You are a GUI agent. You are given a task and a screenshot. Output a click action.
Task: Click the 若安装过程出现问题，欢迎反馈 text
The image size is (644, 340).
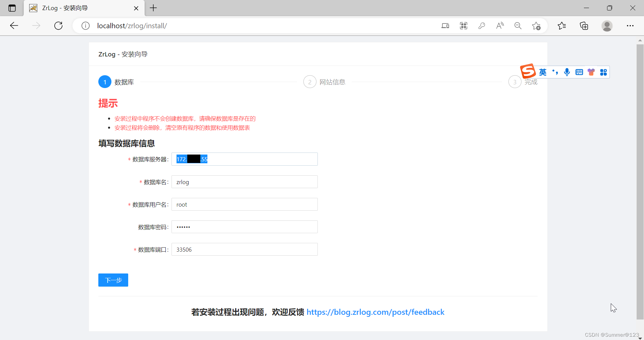pos(248,312)
